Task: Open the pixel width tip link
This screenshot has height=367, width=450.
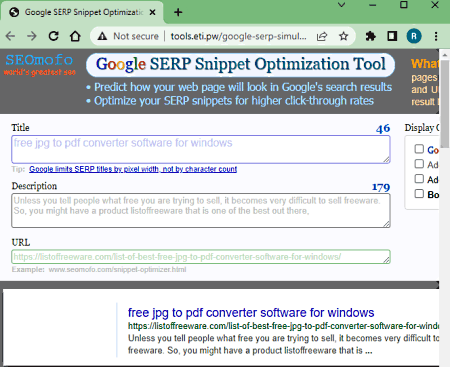Action: coord(133,169)
